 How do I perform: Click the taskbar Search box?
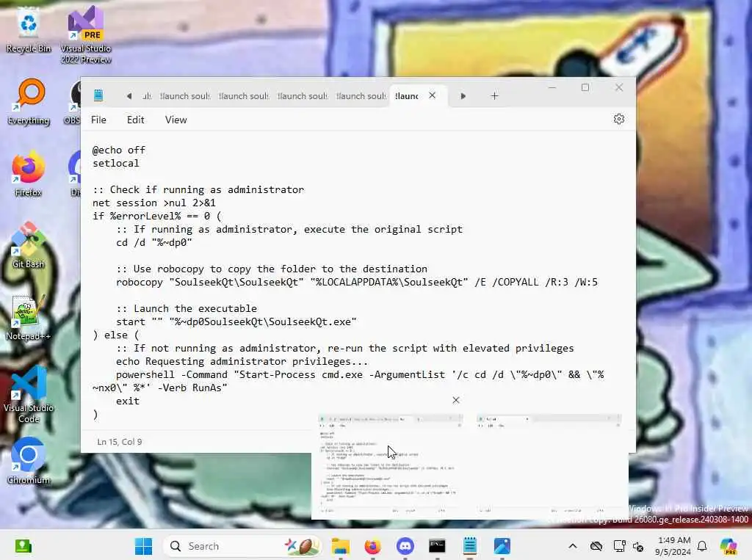tap(242, 546)
